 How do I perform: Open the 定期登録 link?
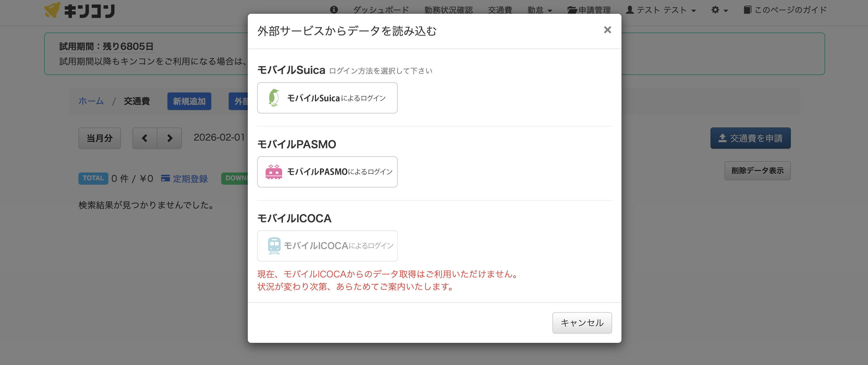click(190, 179)
